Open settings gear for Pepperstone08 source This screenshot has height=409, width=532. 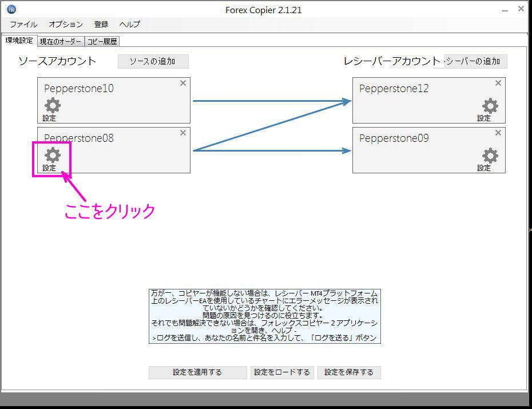pos(51,154)
